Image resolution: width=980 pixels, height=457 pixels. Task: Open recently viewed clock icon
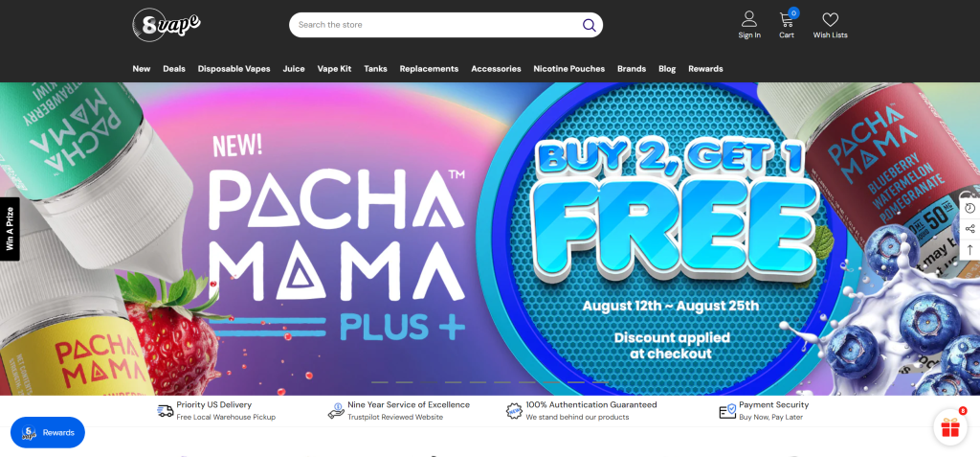pos(970,209)
